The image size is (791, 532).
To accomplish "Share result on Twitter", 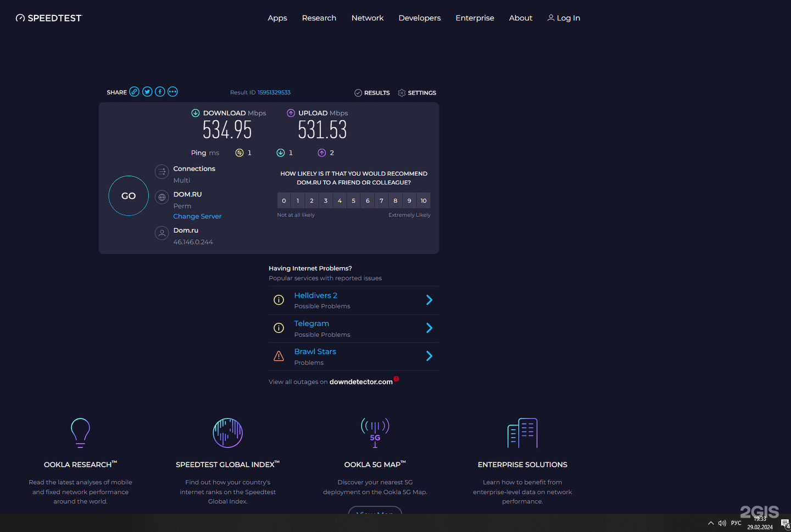I will coord(147,92).
